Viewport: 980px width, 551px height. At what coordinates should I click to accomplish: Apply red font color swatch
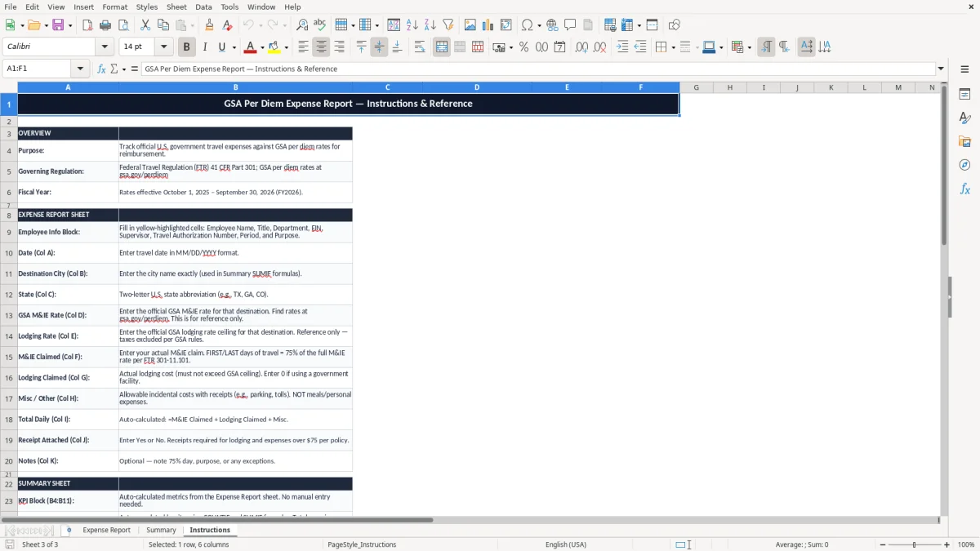point(251,47)
